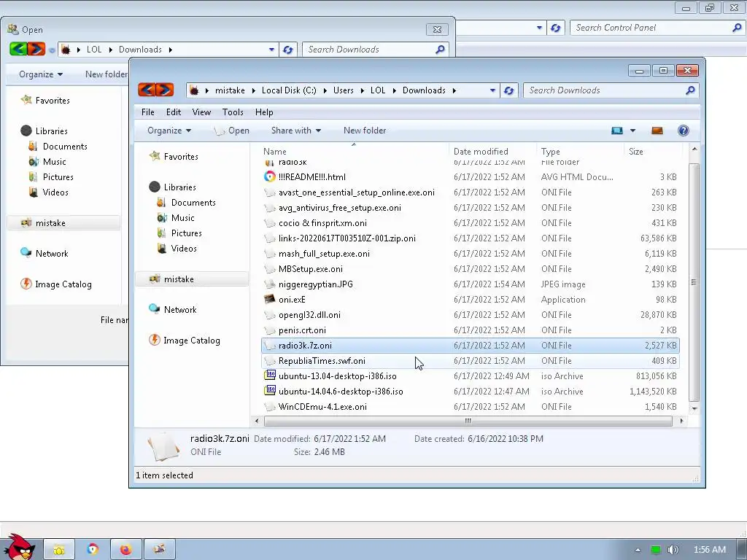The image size is (747, 560).
Task: Open view options dropdown arrow beside view icon
Action: [632, 131]
